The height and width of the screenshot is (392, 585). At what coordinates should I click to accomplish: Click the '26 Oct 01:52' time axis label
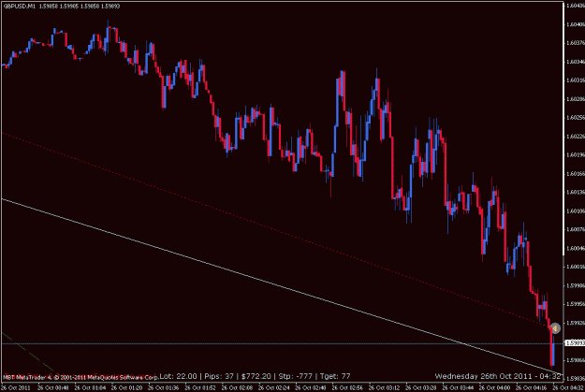[200, 388]
